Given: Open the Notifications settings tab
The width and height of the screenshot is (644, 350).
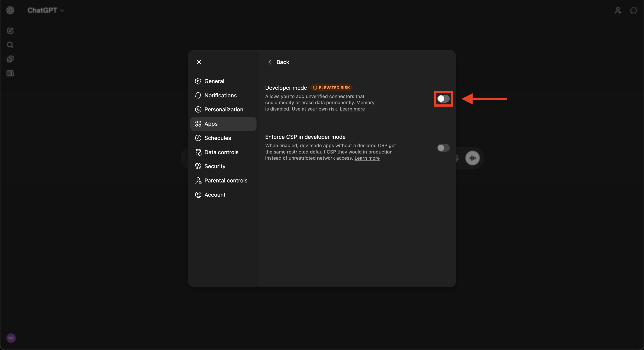Looking at the screenshot, I should pos(223,95).
